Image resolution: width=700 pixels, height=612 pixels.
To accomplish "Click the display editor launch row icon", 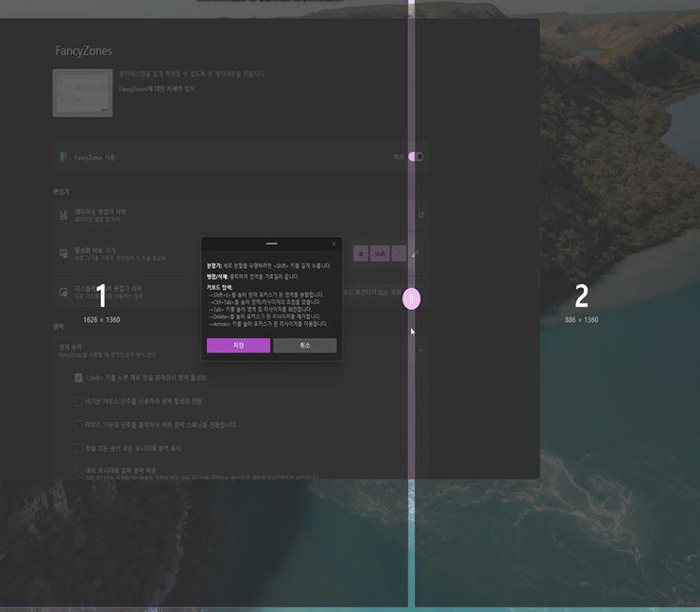I will point(63,292).
